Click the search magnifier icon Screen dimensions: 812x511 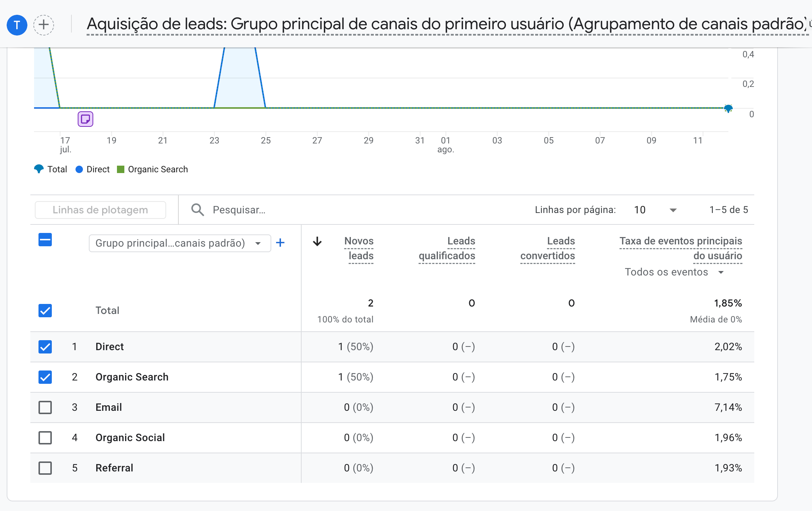click(x=197, y=210)
